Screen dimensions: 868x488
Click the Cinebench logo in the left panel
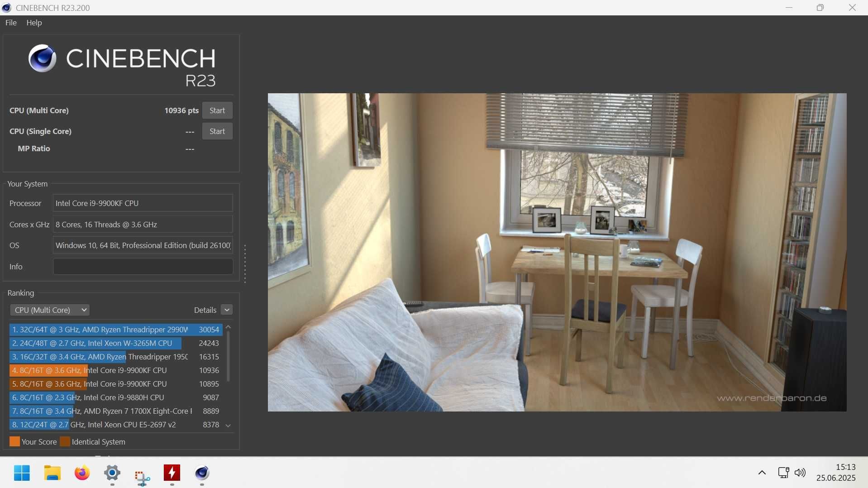pyautogui.click(x=122, y=65)
